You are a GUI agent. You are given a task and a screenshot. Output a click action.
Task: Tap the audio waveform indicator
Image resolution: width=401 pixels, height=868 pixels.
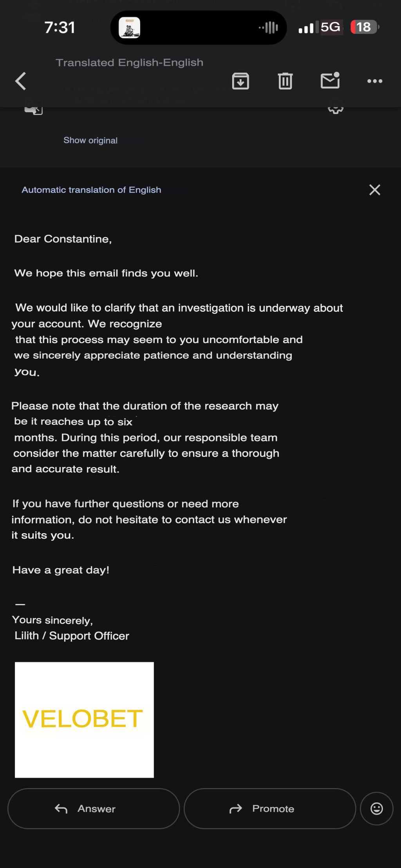[x=269, y=27]
